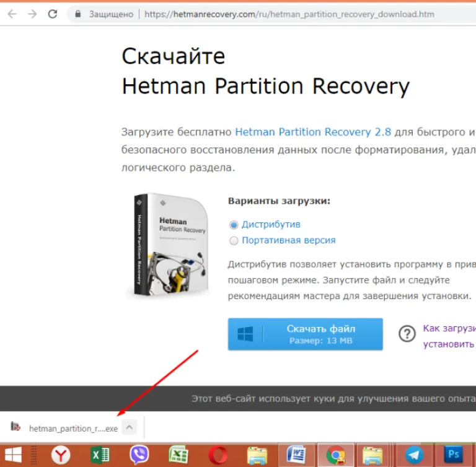Screen dimensions: 476x467
Task: Click the secure padlock icon in address bar
Action: click(78, 14)
